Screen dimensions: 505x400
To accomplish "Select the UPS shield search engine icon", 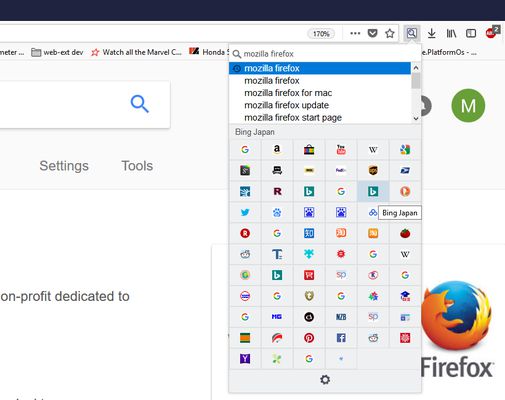I will click(x=373, y=170).
